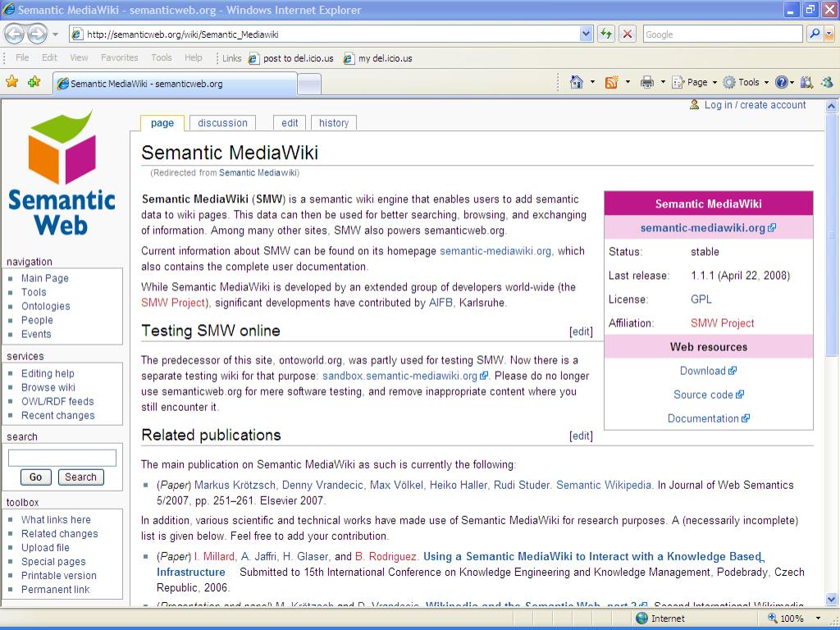This screenshot has width=840, height=630.
Task: Open the Tools gear toolbar menu
Action: coord(746,82)
